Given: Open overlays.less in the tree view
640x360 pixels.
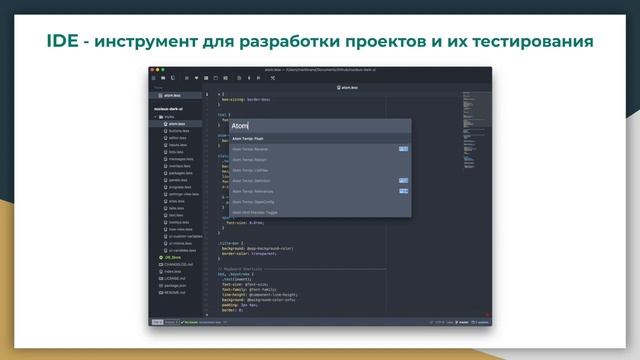Looking at the screenshot, I should point(177,166).
